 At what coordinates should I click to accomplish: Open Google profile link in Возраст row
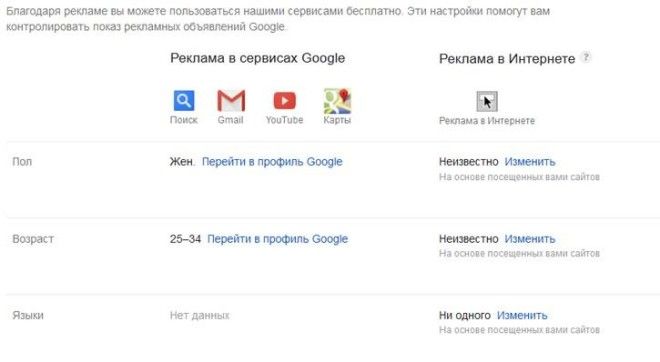pyautogui.click(x=277, y=239)
